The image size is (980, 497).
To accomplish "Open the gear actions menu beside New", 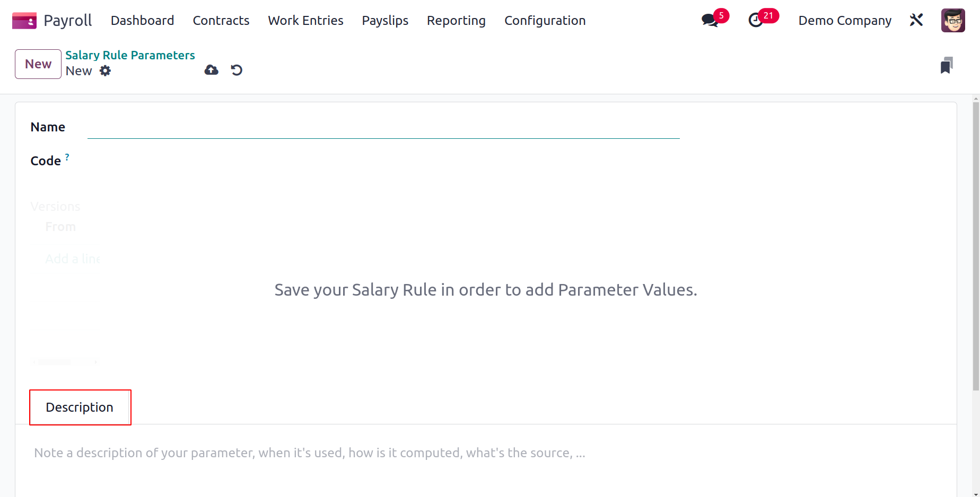I will coord(106,71).
